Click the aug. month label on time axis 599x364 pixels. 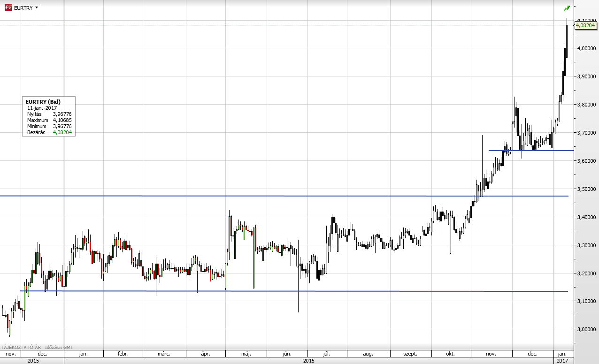pyautogui.click(x=369, y=354)
